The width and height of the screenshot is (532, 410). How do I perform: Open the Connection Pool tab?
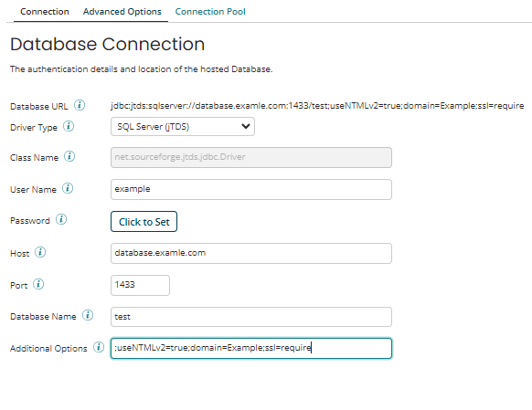tap(210, 12)
